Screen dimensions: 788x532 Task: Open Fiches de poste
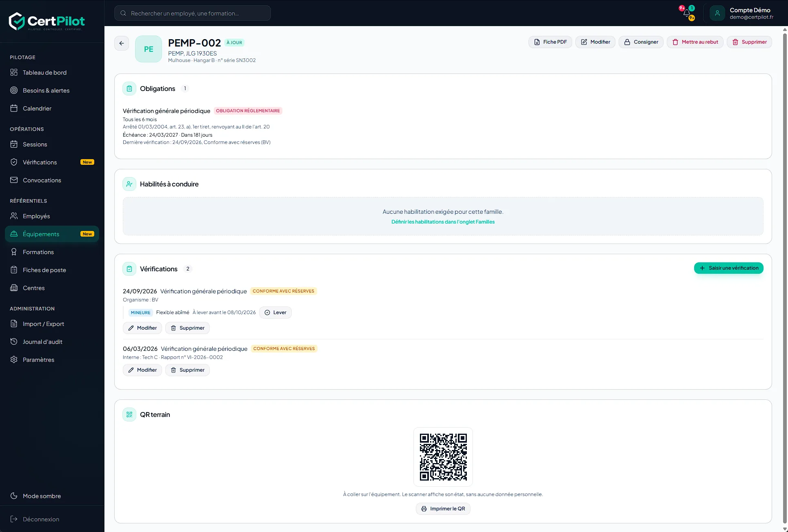[x=52, y=270]
